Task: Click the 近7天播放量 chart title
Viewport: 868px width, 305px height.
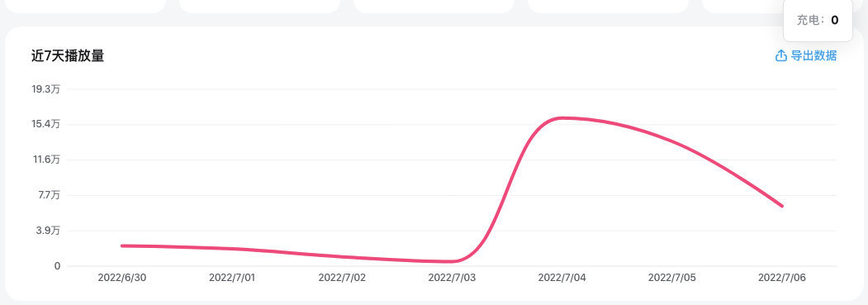Action: tap(68, 56)
